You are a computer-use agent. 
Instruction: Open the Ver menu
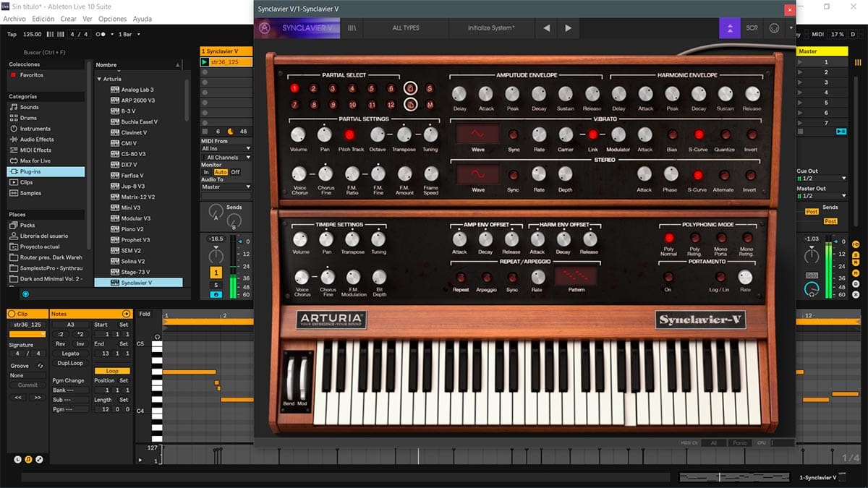coord(88,19)
